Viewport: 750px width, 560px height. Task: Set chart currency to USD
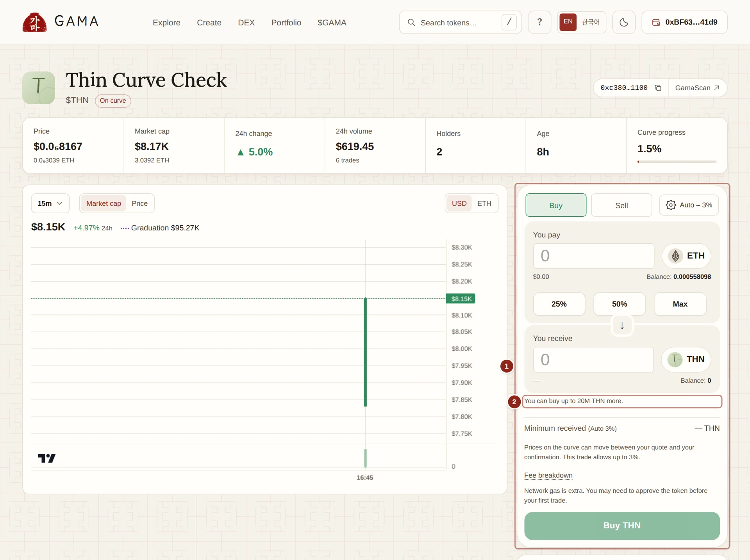point(459,203)
